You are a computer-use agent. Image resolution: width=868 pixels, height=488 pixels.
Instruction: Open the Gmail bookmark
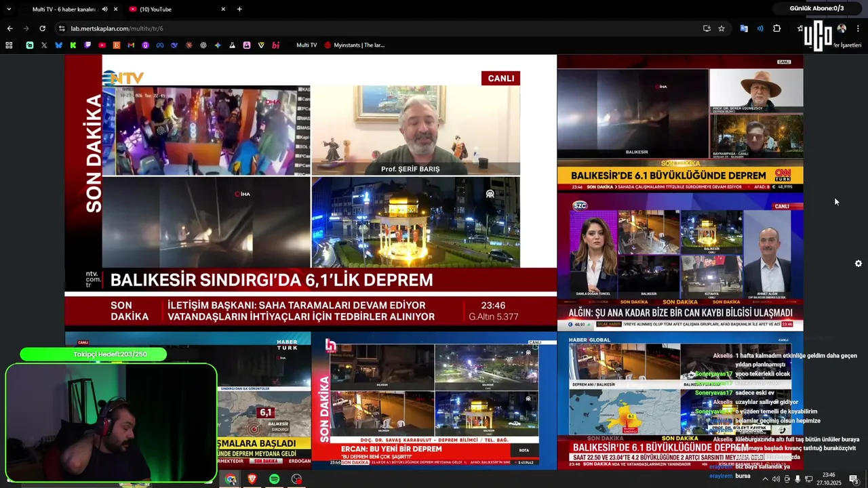point(131,45)
